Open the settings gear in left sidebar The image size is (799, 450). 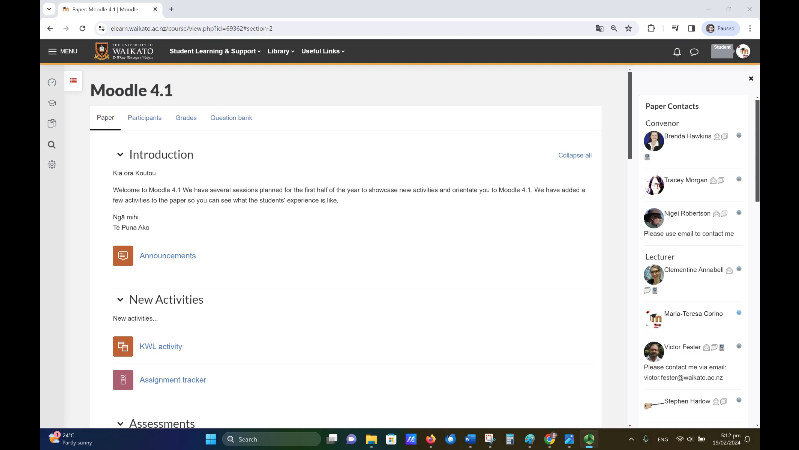click(x=52, y=165)
